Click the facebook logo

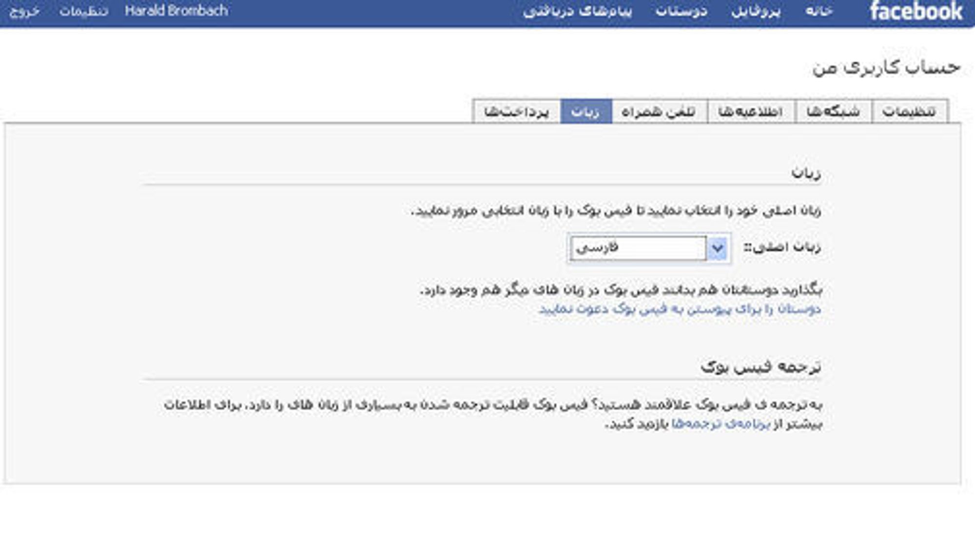tap(916, 11)
